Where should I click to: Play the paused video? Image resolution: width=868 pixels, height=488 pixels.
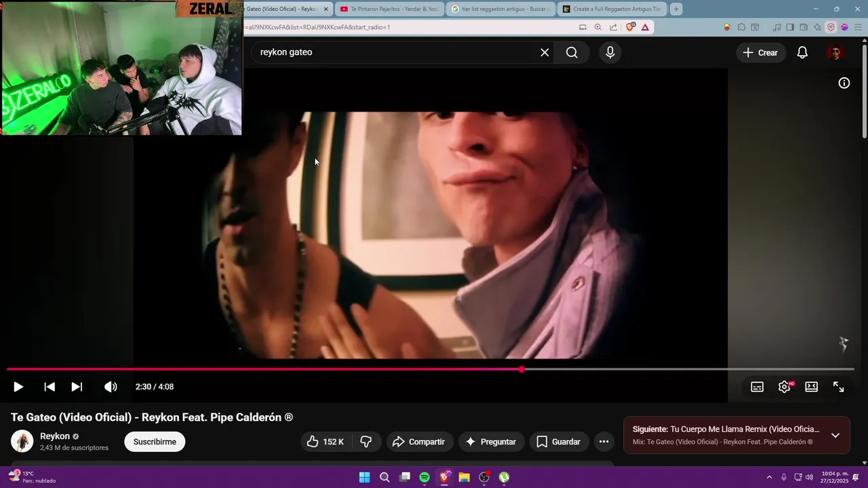[18, 387]
